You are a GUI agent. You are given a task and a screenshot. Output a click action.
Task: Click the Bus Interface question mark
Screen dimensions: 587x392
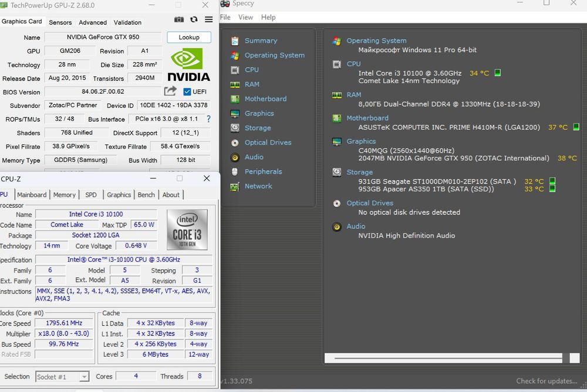pos(208,119)
